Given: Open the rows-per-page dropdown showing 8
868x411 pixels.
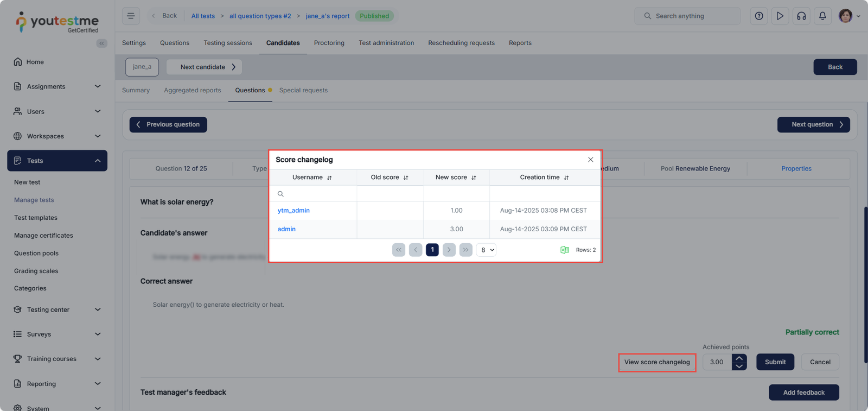Looking at the screenshot, I should coord(486,250).
